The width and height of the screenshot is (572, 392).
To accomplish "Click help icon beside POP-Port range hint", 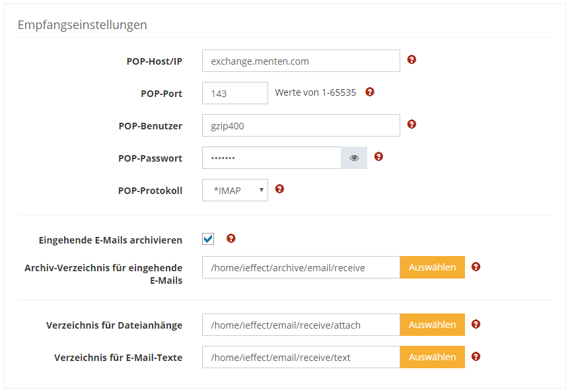I will 370,92.
